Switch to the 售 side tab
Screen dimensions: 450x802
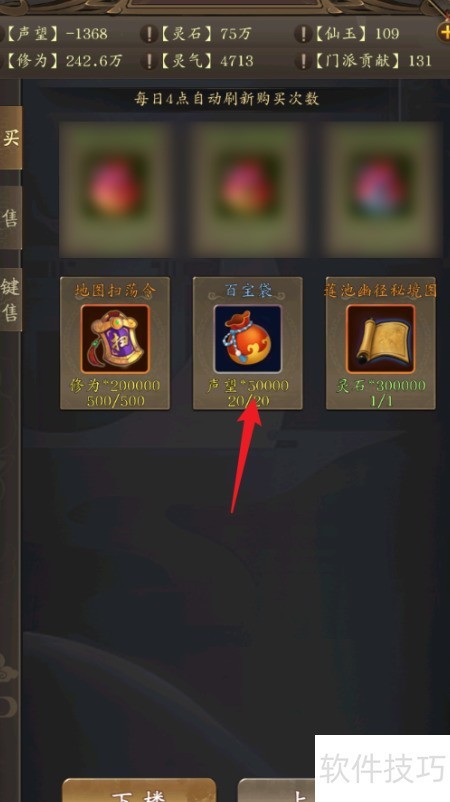[10, 218]
